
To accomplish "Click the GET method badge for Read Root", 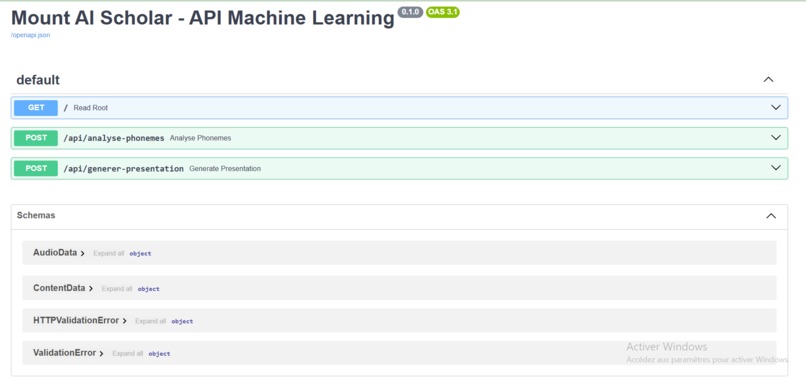I will pyautogui.click(x=36, y=107).
